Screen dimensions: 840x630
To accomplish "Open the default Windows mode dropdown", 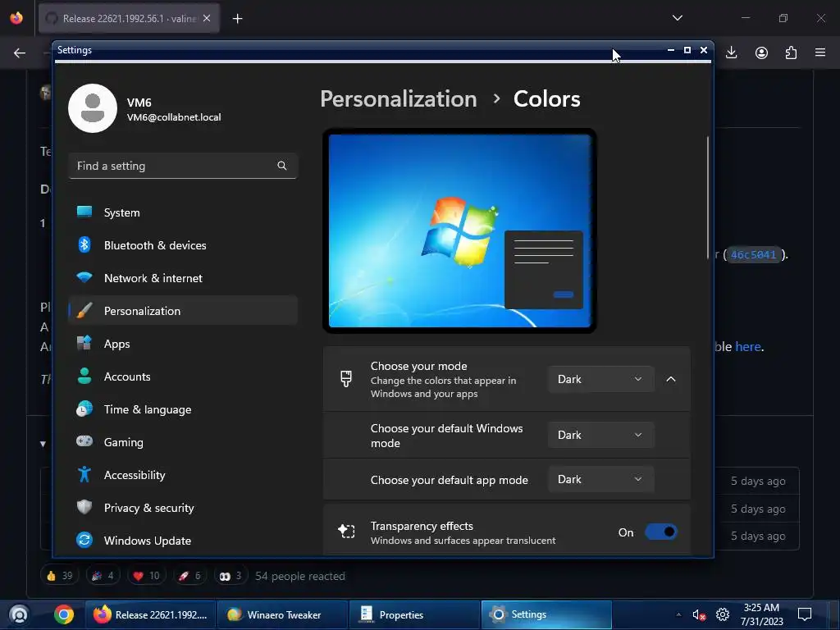I will pyautogui.click(x=600, y=435).
